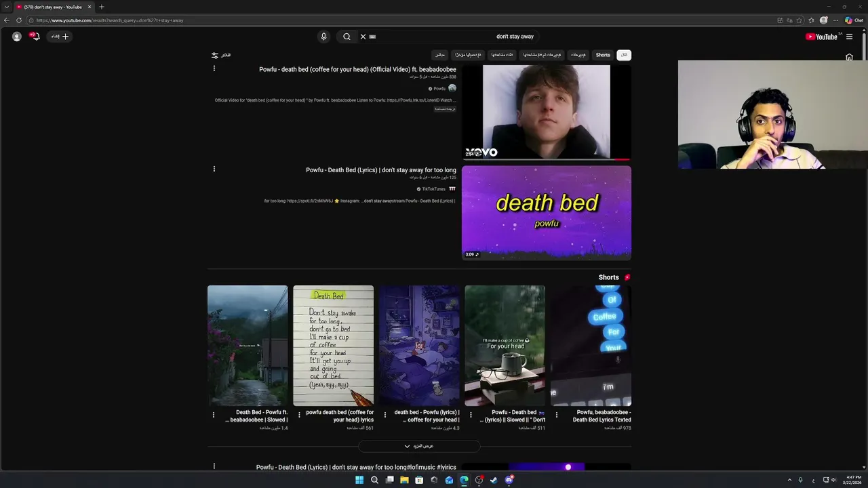The height and width of the screenshot is (488, 868).
Task: Select the leftmost filter chip in the row
Action: (x=440, y=55)
